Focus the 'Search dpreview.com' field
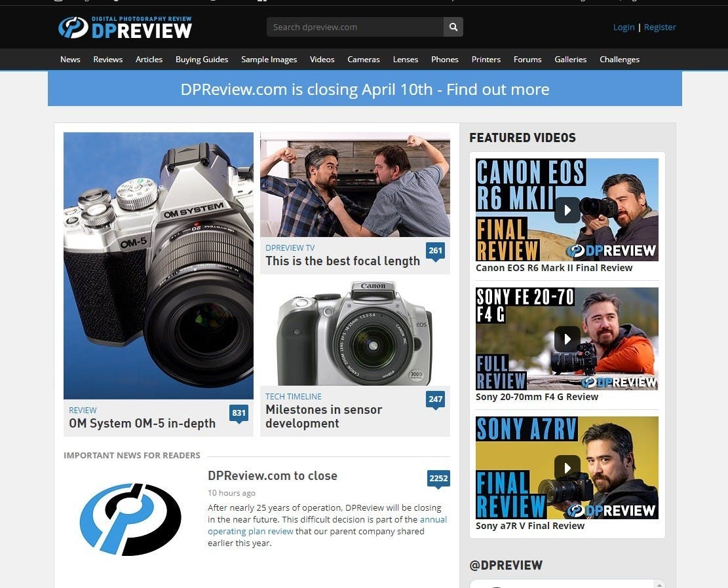 click(354, 27)
